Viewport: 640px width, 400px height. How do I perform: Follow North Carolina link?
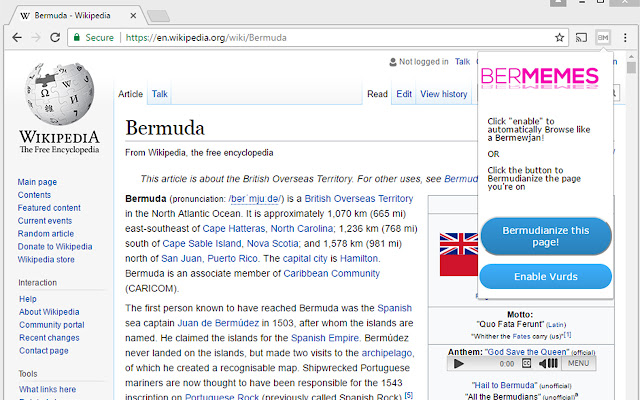click(302, 229)
